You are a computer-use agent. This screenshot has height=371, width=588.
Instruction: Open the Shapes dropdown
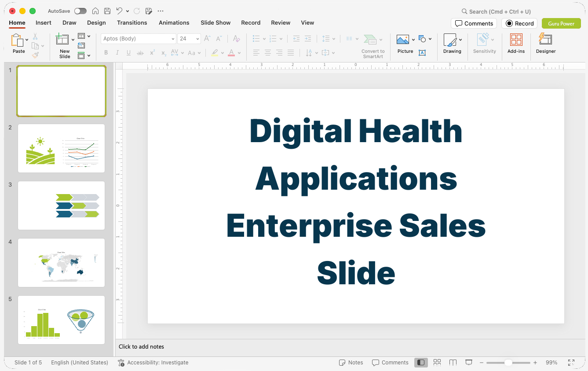pyautogui.click(x=425, y=39)
